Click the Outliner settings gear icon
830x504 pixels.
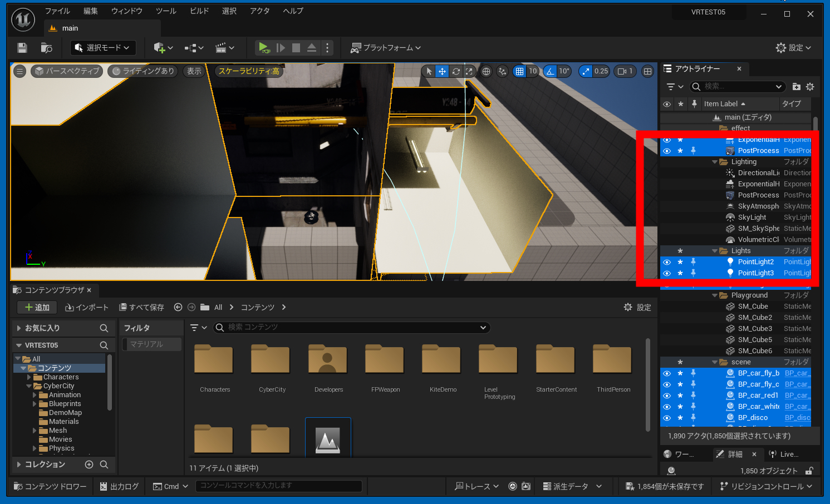810,87
